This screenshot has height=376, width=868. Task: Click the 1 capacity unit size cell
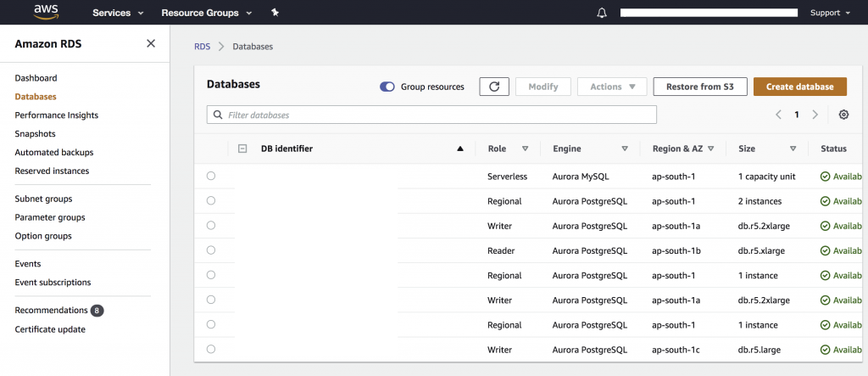(766, 177)
